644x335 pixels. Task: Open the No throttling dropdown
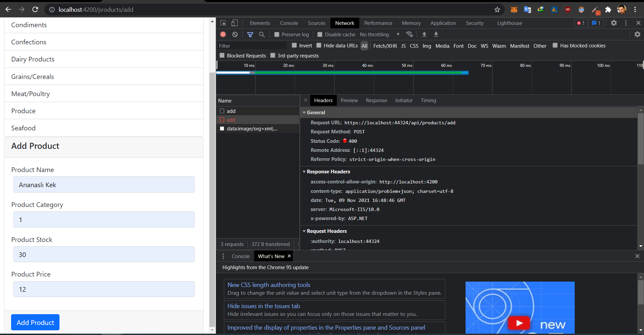point(380,35)
